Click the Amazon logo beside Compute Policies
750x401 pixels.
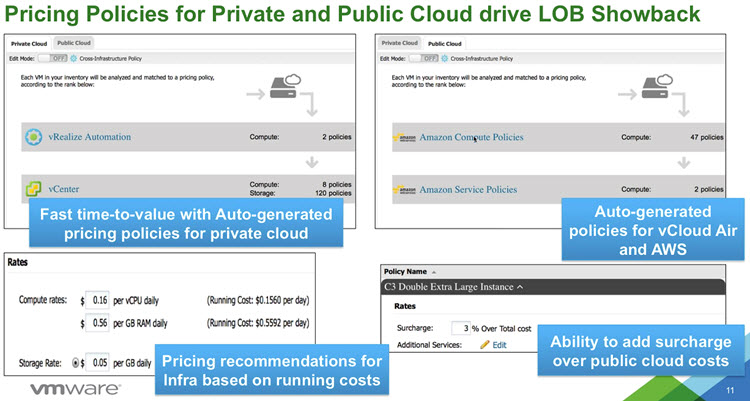click(404, 137)
